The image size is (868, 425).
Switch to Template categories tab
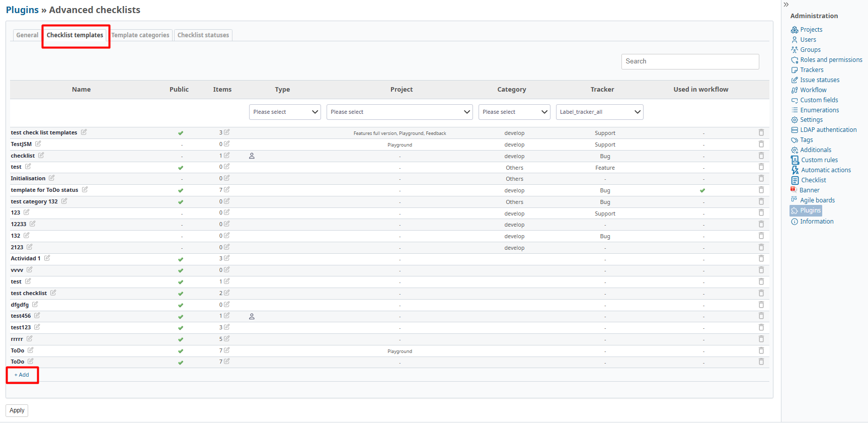(140, 35)
